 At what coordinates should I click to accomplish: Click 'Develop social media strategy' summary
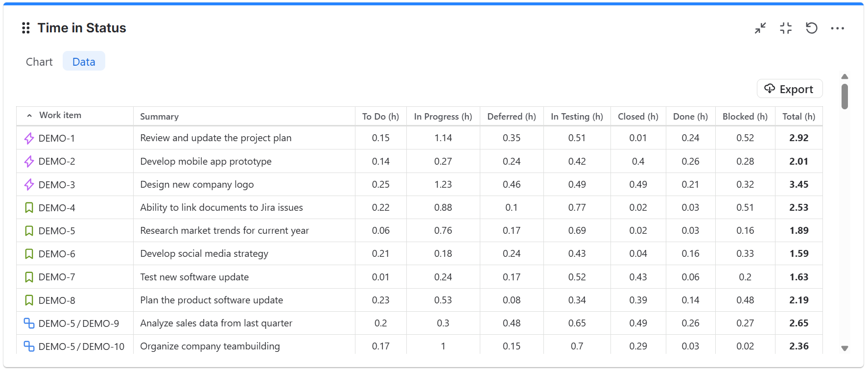tap(204, 254)
